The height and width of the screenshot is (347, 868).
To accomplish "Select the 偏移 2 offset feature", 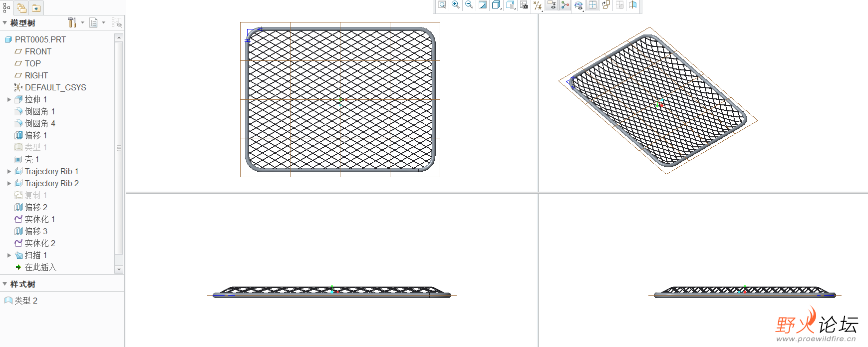I will point(36,207).
